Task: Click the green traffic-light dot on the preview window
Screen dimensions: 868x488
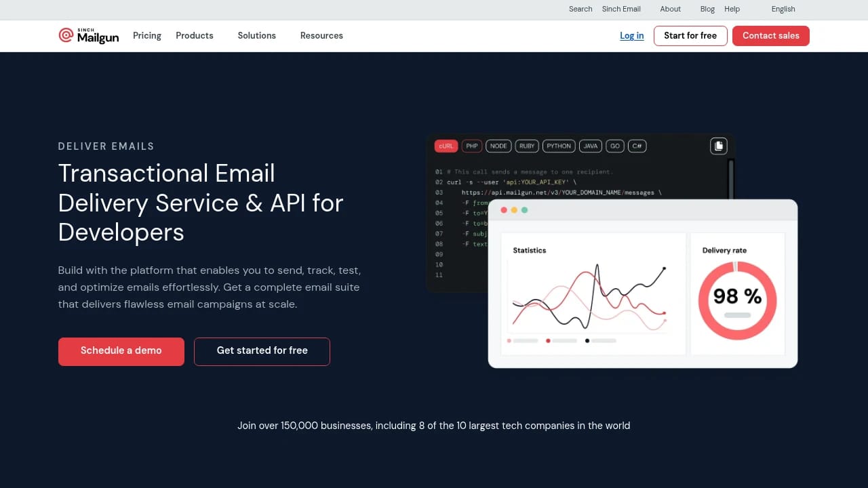Action: pyautogui.click(x=524, y=210)
